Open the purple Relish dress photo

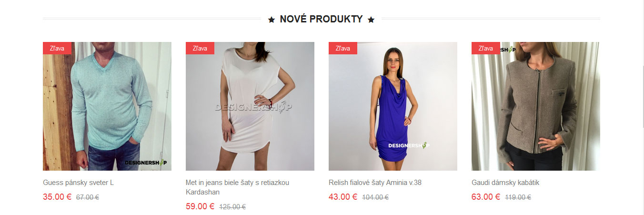(393, 106)
